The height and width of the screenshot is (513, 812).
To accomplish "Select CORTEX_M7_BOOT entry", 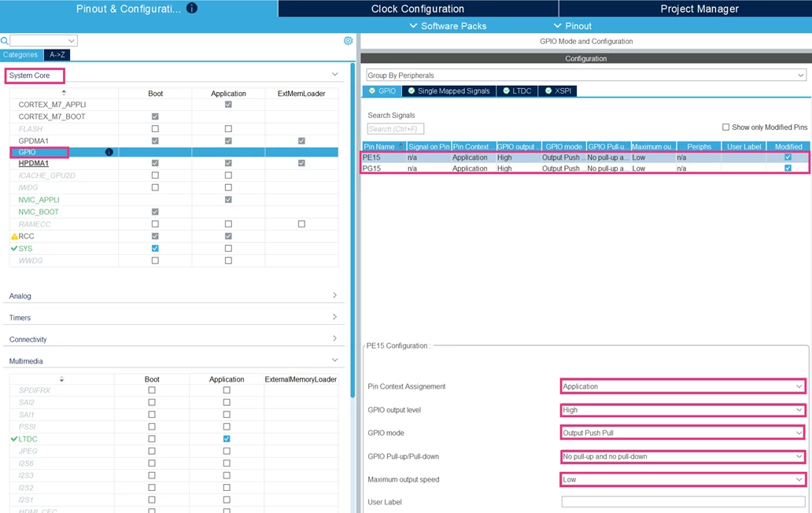I will [52, 116].
